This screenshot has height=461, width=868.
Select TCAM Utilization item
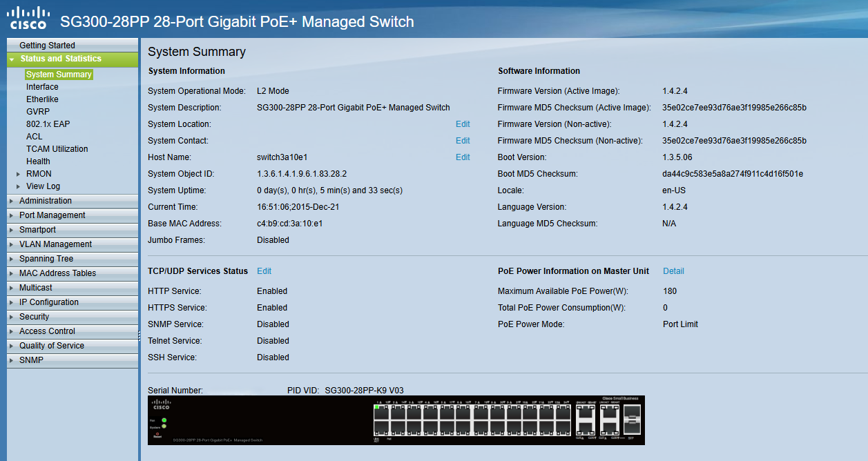pos(57,149)
